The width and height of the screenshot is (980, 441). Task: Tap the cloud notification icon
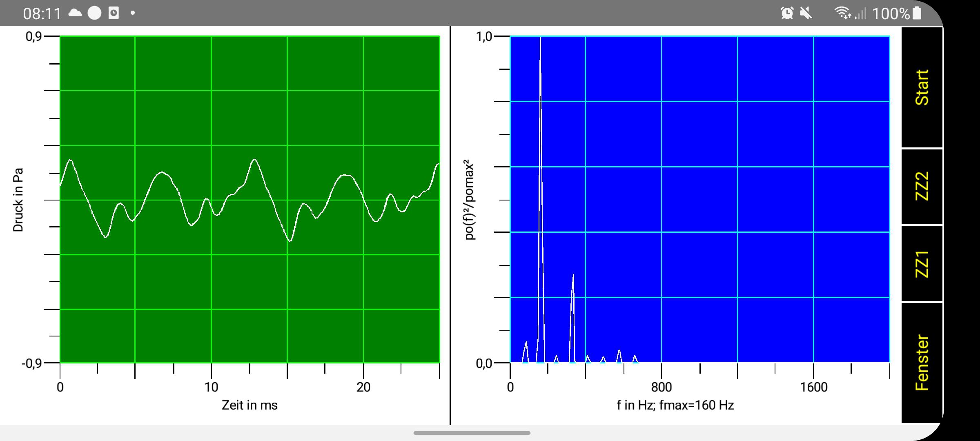[75, 13]
